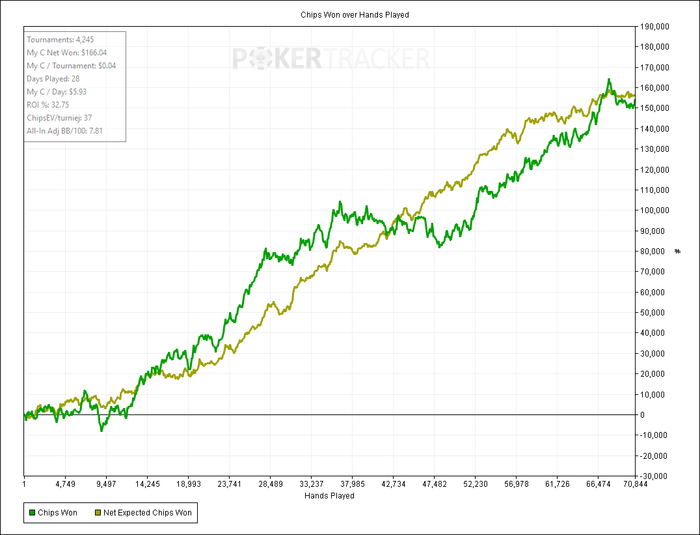Click the 0 y-axis label
This screenshot has width=700, height=535.
(642, 415)
